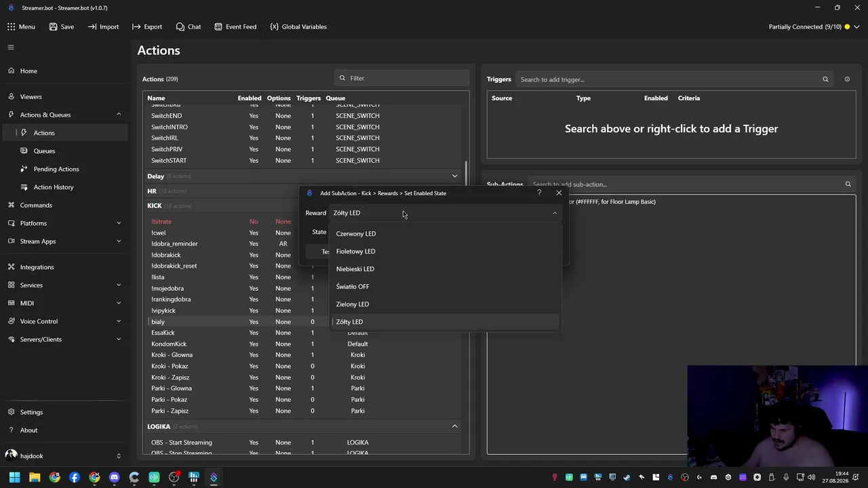Collapse the Actions & Queues sidebar group

point(64,115)
